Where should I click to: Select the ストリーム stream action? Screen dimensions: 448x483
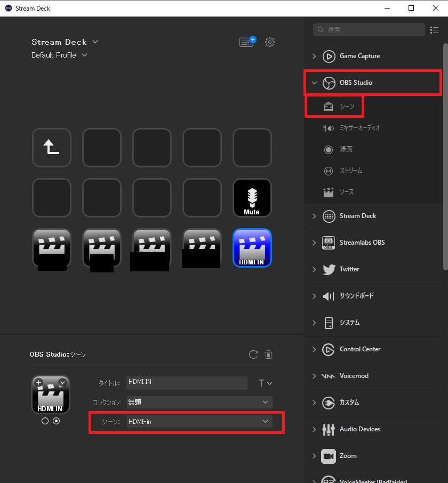(343, 171)
